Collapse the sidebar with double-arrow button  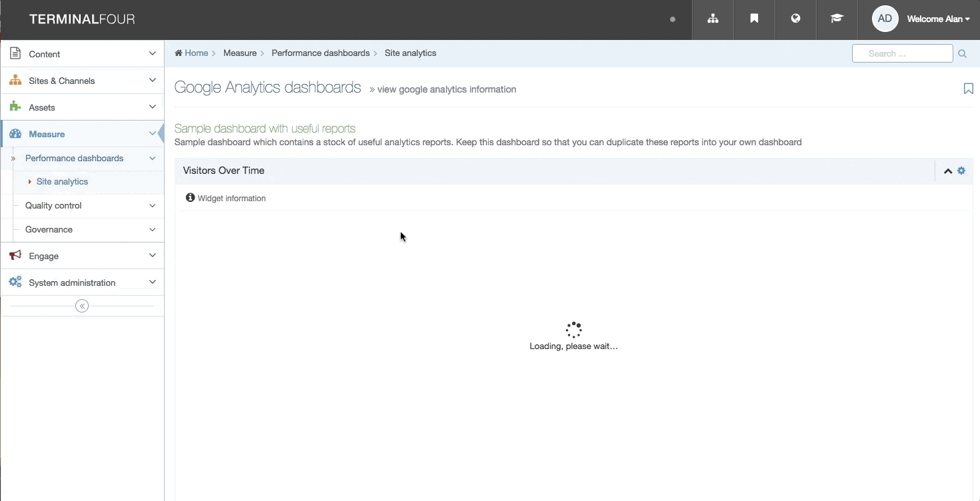point(82,306)
